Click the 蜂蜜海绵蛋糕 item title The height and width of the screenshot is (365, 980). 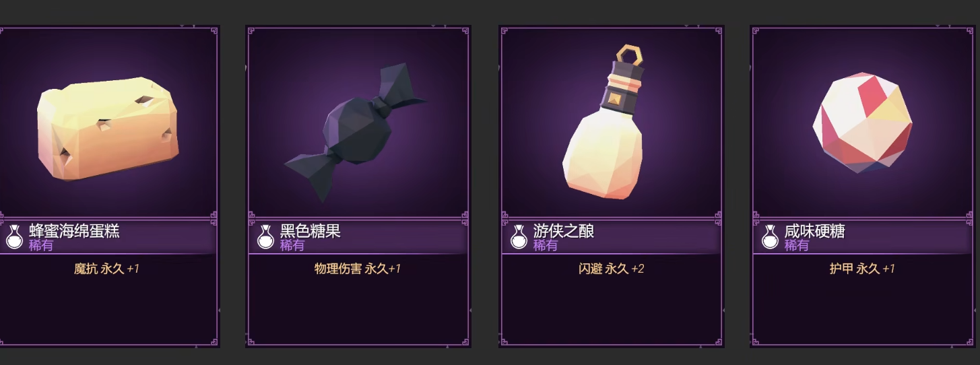[74, 231]
